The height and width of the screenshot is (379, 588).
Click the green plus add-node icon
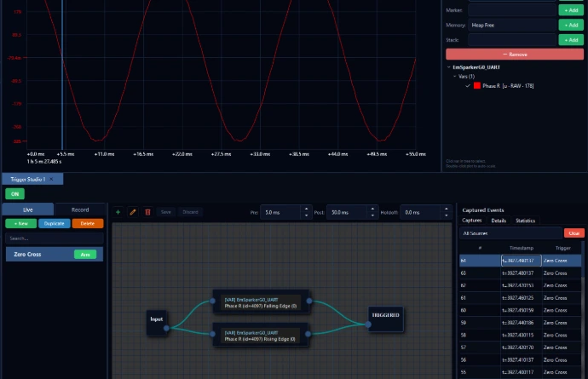tap(118, 212)
